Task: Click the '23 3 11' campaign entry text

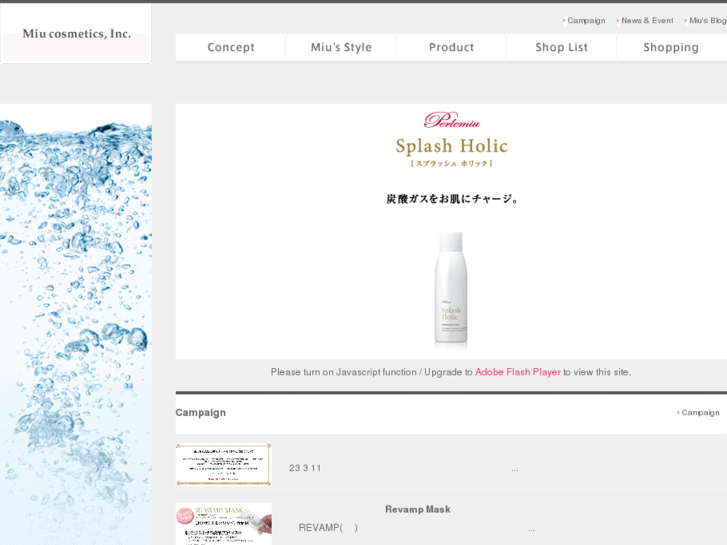Action: pos(305,468)
